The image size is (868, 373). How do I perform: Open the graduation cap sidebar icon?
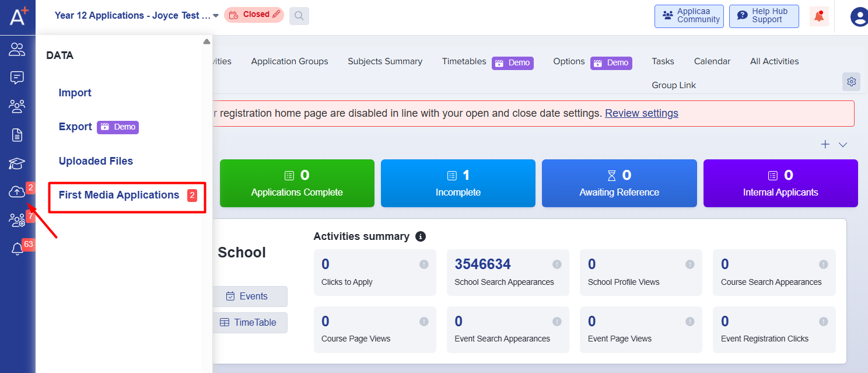[17, 164]
